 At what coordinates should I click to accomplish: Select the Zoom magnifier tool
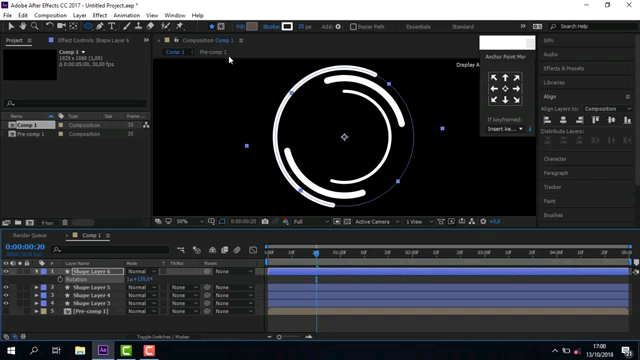35,26
